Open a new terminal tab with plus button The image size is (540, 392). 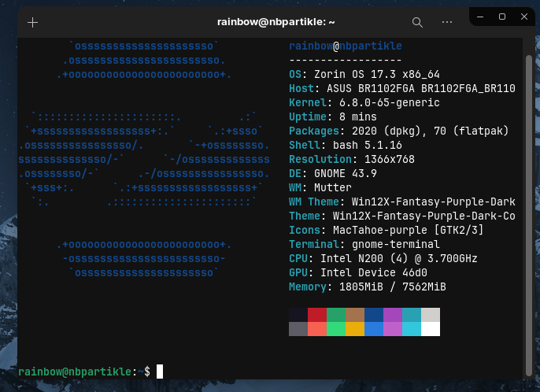pyautogui.click(x=32, y=23)
